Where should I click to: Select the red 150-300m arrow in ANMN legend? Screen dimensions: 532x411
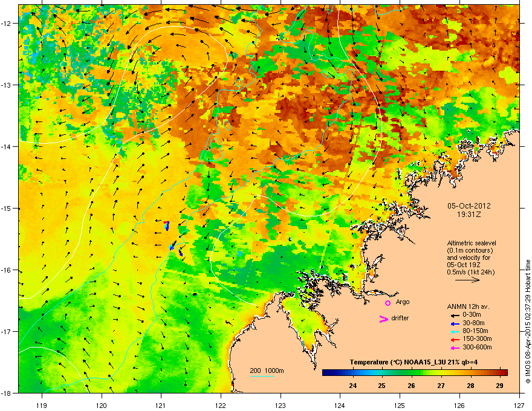455,340
